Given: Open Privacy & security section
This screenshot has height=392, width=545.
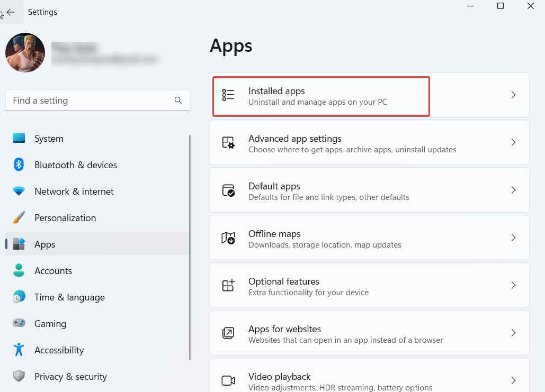Looking at the screenshot, I should [70, 376].
